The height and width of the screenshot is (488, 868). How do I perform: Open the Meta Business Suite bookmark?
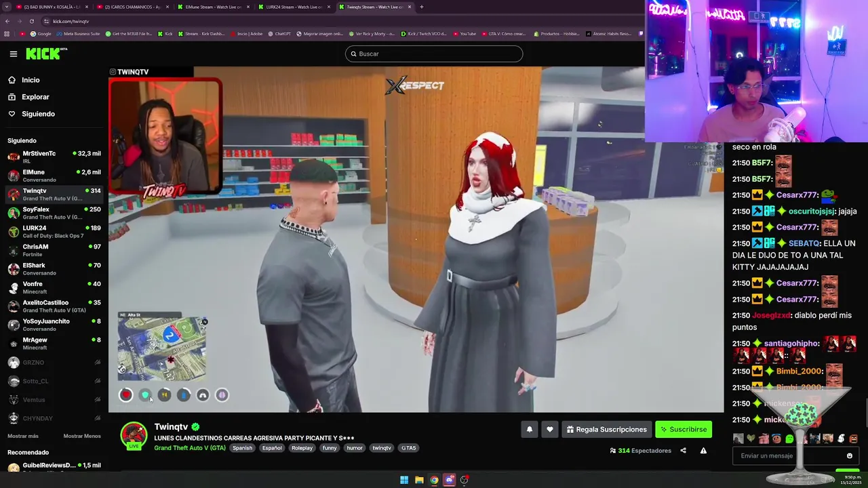[x=79, y=33]
